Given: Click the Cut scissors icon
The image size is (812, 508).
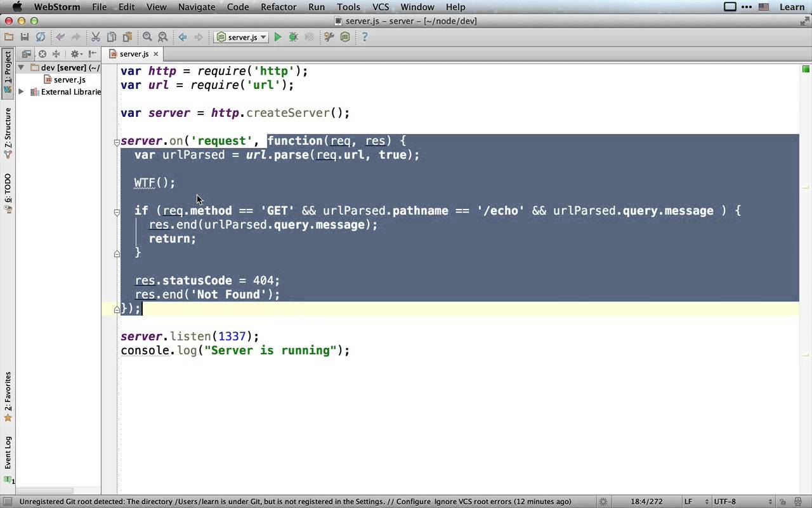Looking at the screenshot, I should (x=95, y=37).
